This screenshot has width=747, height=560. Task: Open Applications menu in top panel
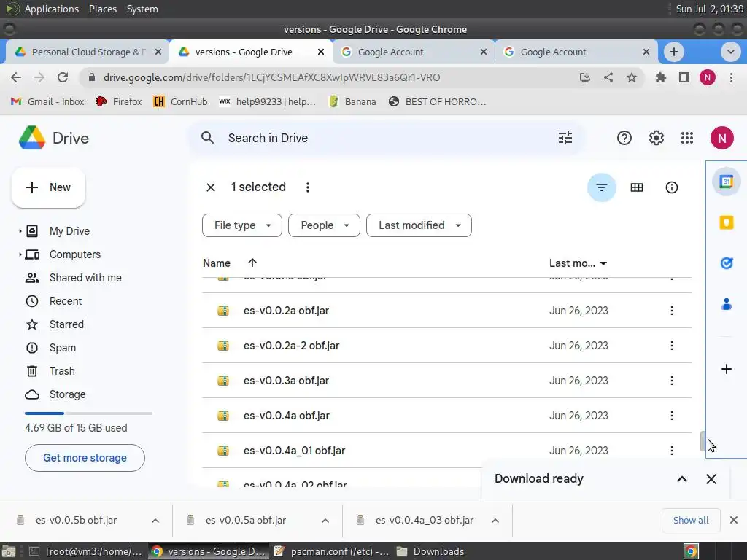pyautogui.click(x=52, y=9)
